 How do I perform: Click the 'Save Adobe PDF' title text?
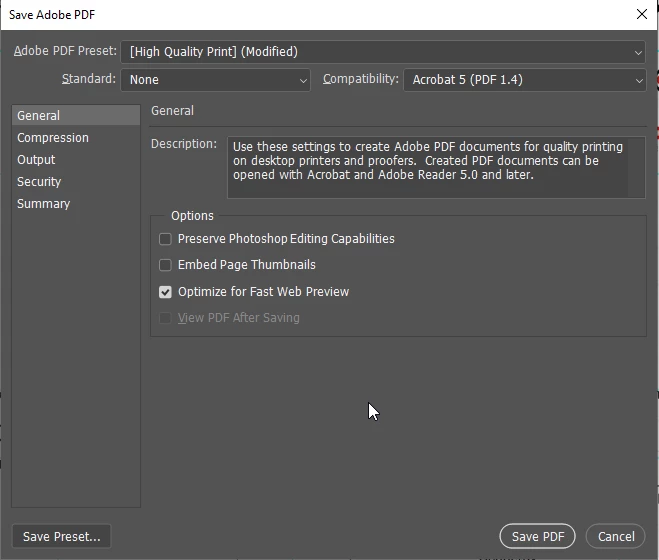tap(52, 15)
